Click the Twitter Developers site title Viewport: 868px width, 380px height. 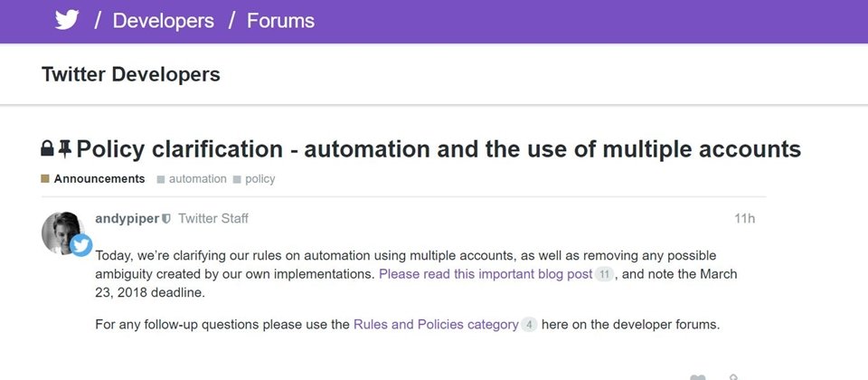pos(130,73)
